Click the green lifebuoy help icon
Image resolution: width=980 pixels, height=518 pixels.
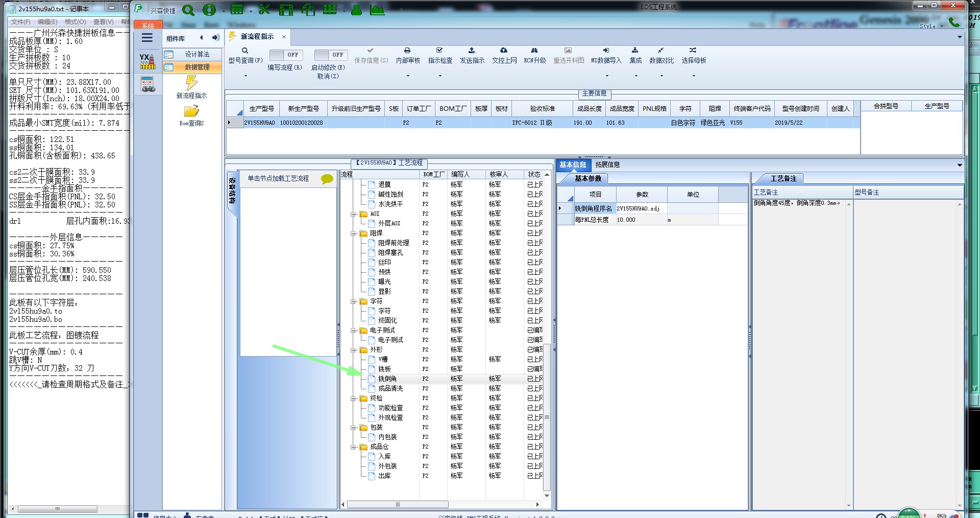[209, 10]
